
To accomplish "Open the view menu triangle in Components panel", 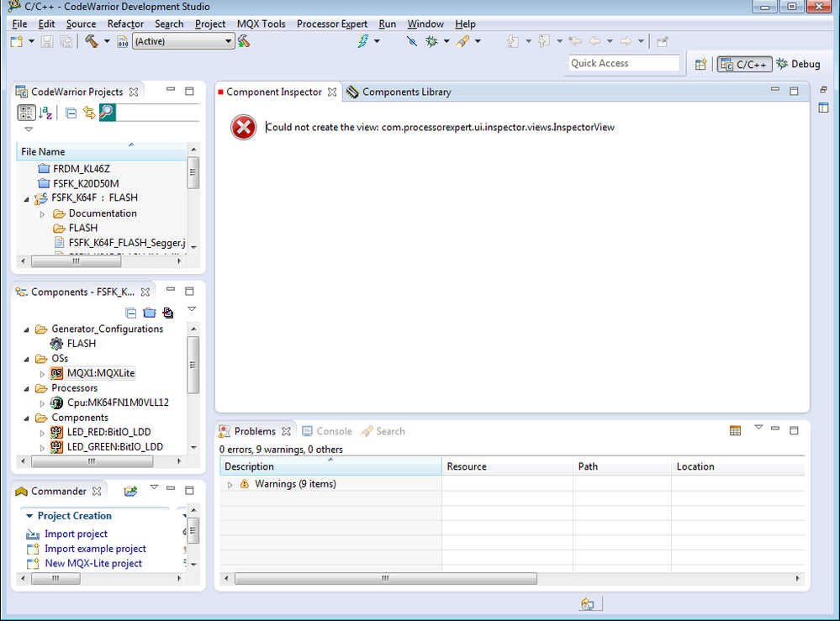I will (x=192, y=309).
